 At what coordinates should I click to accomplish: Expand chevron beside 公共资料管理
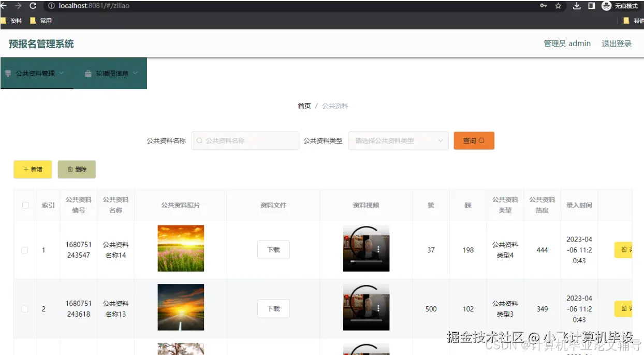click(62, 73)
